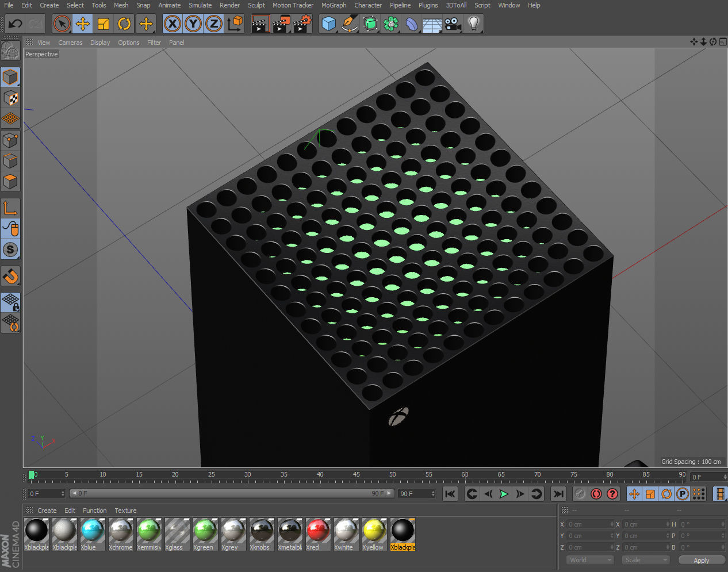Image resolution: width=728 pixels, height=572 pixels.
Task: Click Play Forwards button
Action: 504,494
